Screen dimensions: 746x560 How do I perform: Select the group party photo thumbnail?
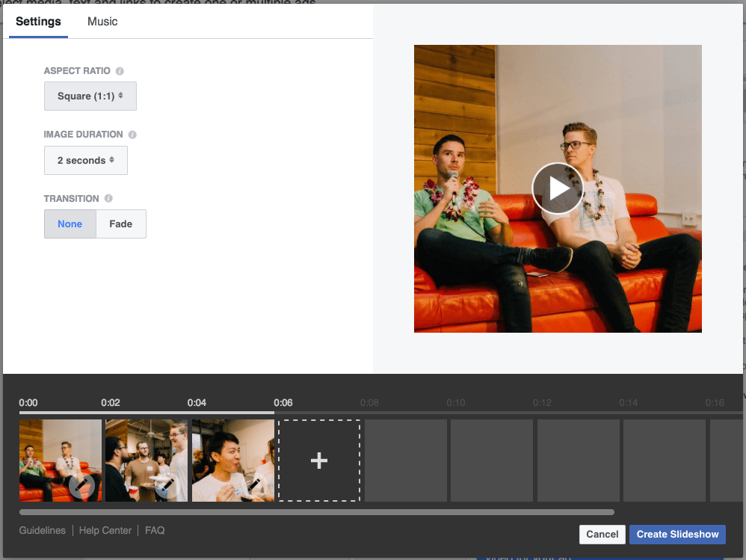pyautogui.click(x=147, y=461)
